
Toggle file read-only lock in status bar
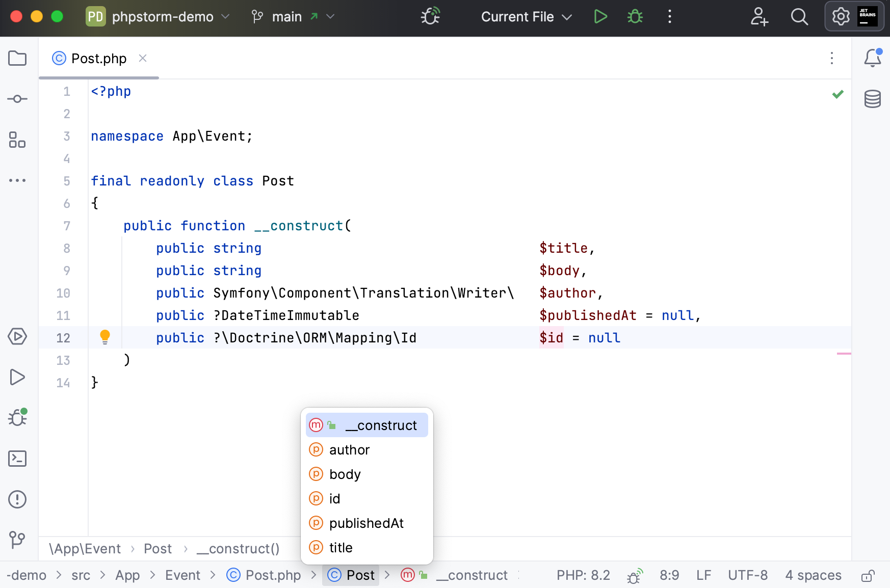pyautogui.click(x=868, y=576)
